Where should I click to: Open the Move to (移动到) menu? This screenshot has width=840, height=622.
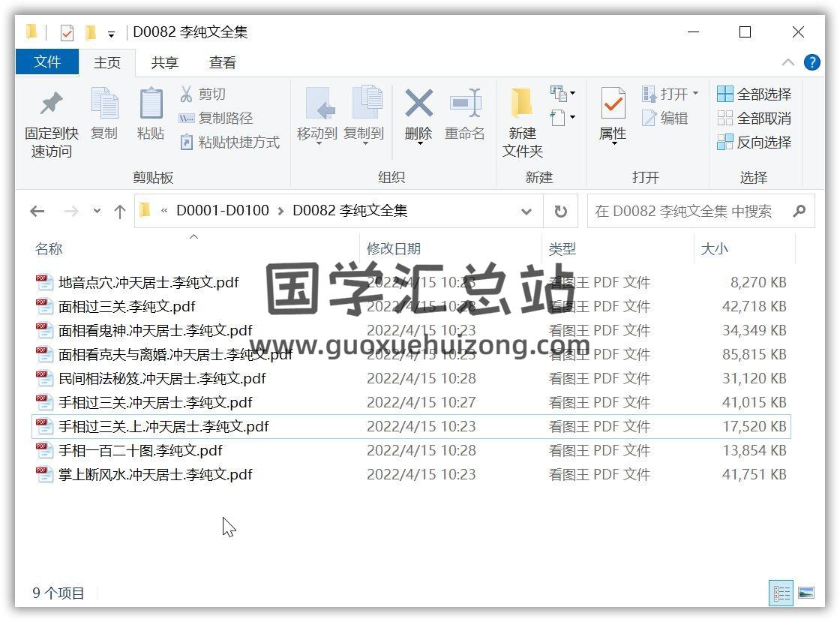tap(317, 116)
